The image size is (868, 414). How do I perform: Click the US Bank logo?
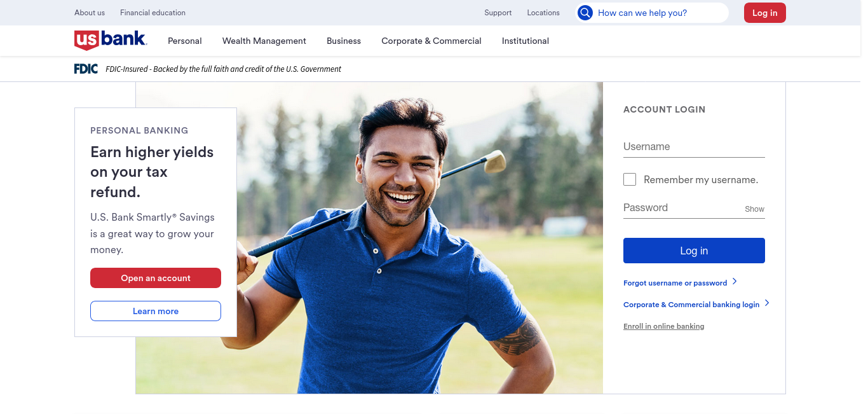coord(111,40)
